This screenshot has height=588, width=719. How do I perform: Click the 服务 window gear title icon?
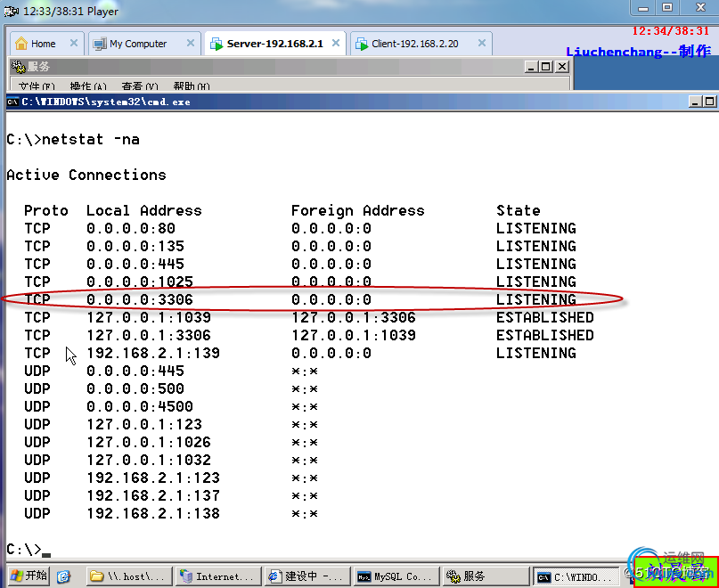tap(19, 67)
